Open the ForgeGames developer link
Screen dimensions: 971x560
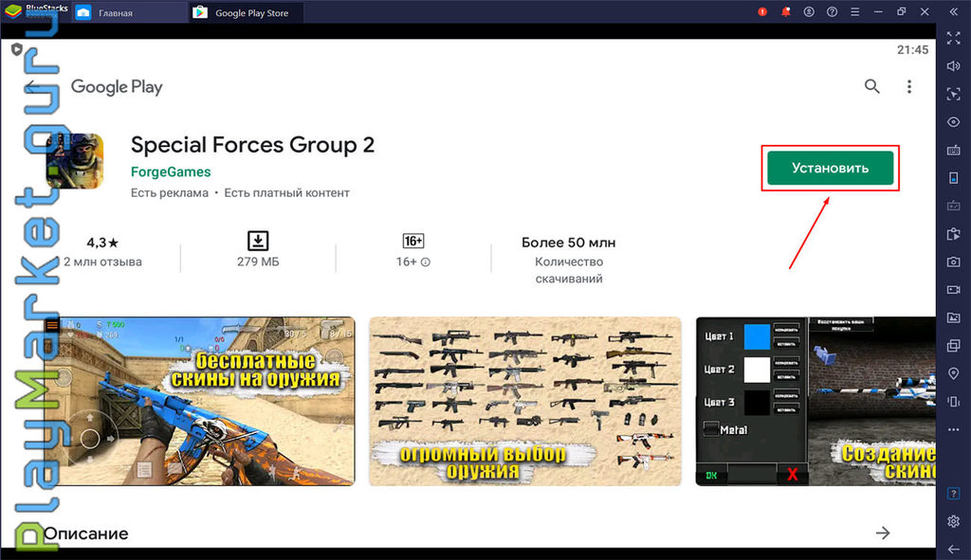point(171,172)
